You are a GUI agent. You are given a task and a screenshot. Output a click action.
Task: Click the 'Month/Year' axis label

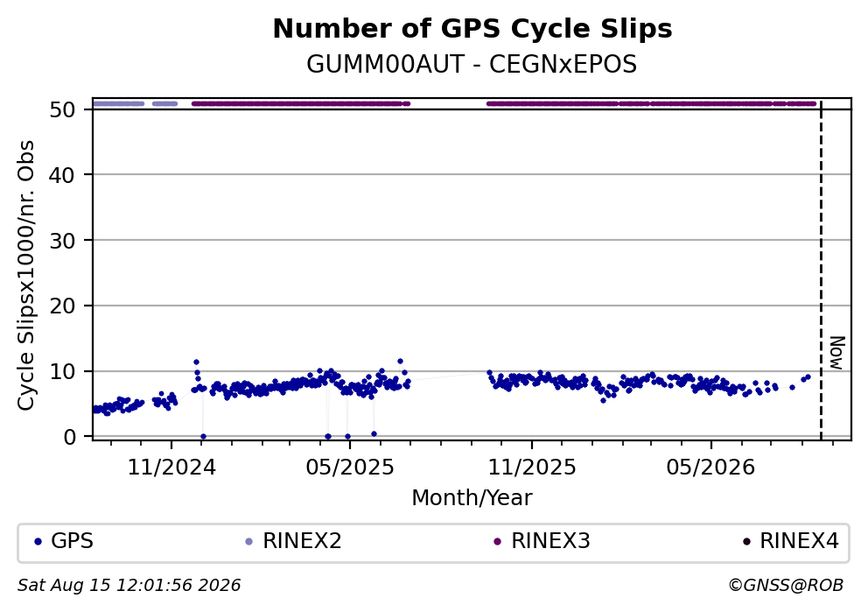[472, 498]
